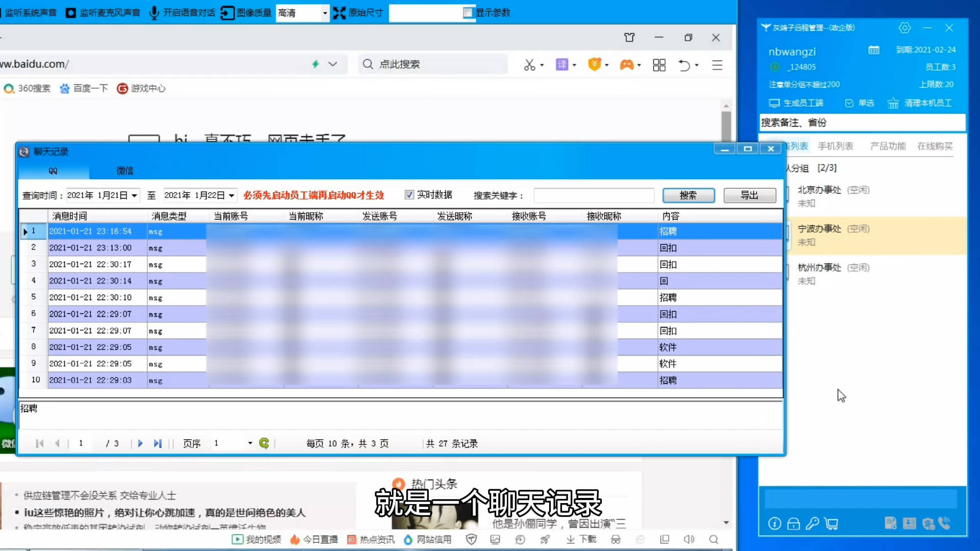
Task: Click the key icon at panel bottom
Action: [812, 523]
